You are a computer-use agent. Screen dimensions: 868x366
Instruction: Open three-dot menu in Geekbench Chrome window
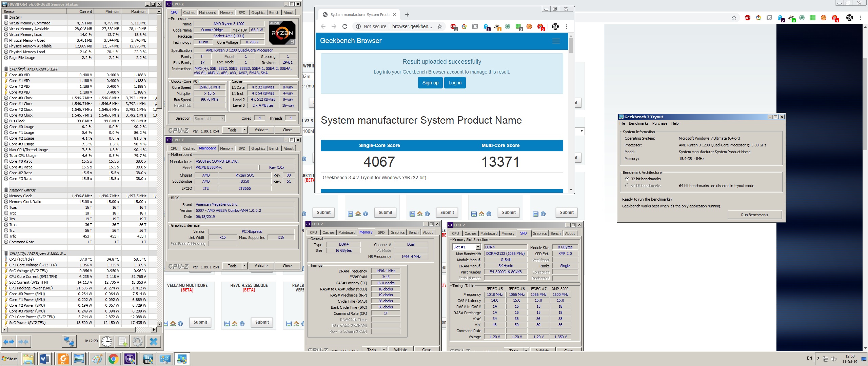point(566,26)
